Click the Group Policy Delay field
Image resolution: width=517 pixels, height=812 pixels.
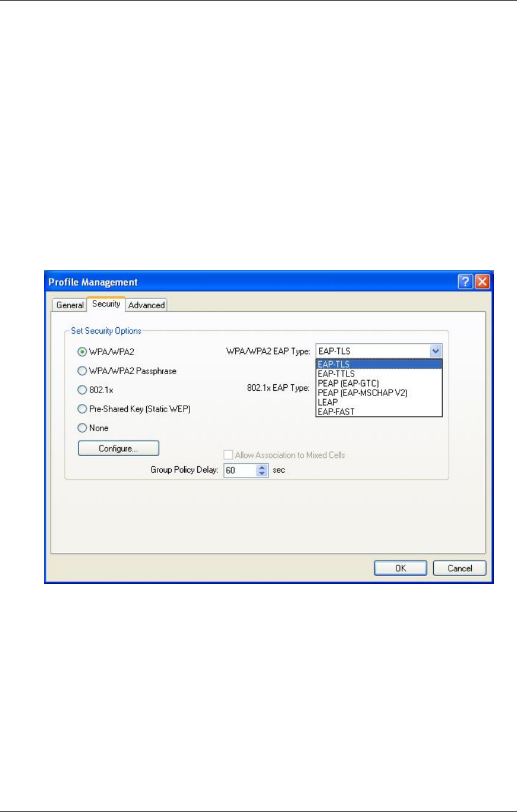click(x=240, y=470)
